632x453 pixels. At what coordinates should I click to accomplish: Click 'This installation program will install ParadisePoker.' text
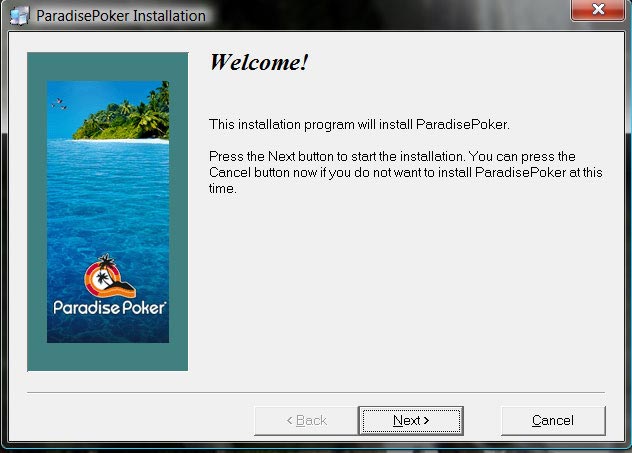tap(359, 125)
